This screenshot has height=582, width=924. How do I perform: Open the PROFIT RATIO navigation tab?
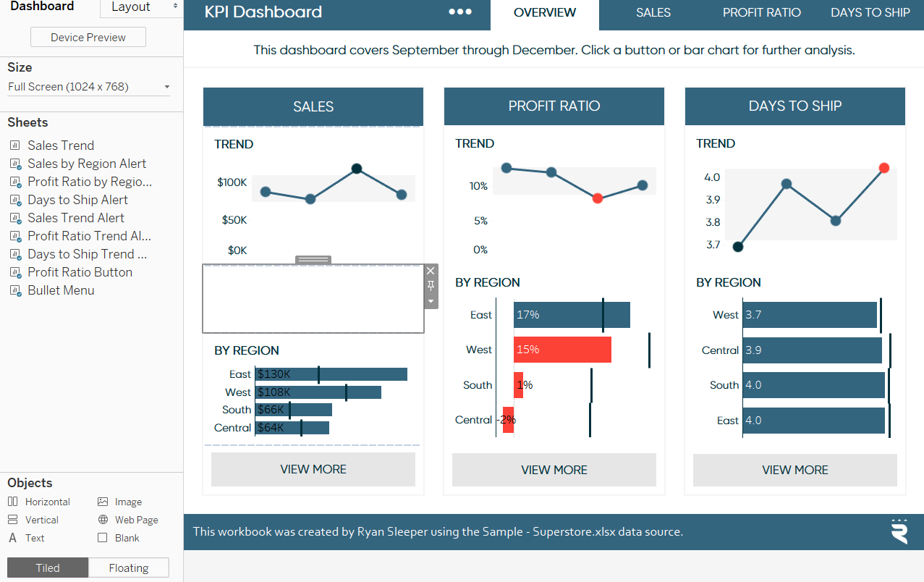click(761, 13)
